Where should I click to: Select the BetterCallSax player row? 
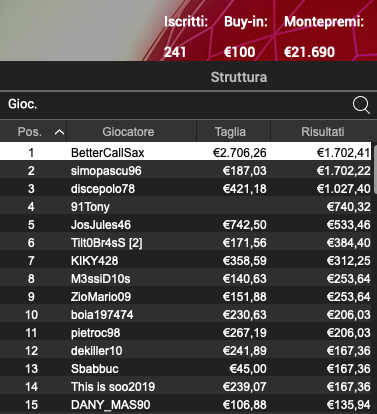(186, 153)
